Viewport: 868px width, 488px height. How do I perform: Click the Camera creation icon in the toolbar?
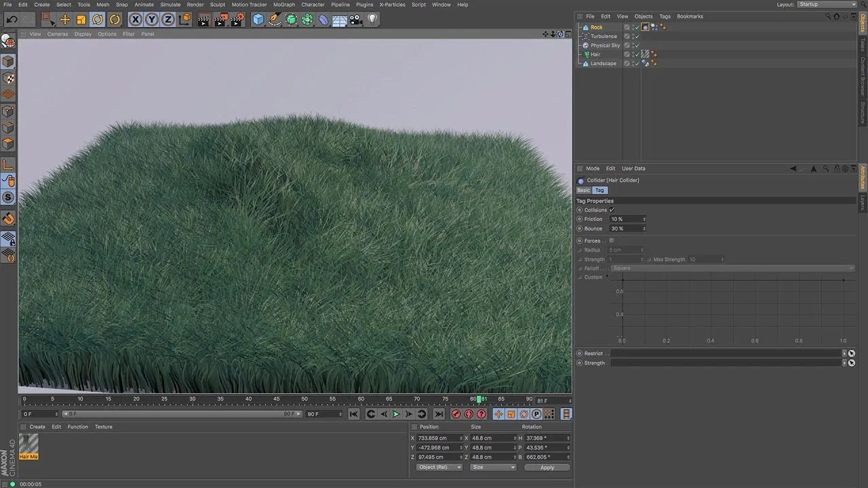coord(355,20)
